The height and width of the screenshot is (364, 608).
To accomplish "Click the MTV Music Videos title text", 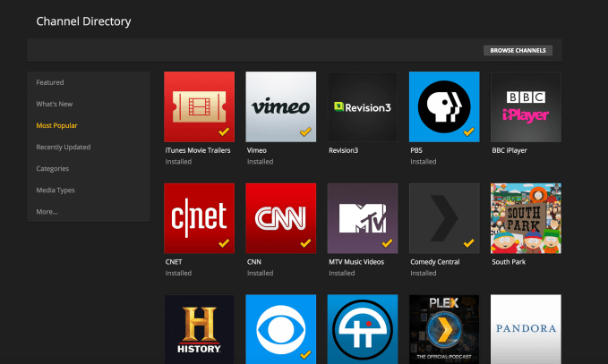I will (x=356, y=262).
